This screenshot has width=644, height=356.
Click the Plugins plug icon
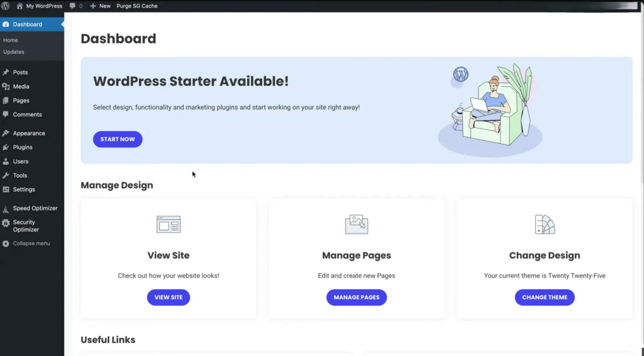[6, 147]
